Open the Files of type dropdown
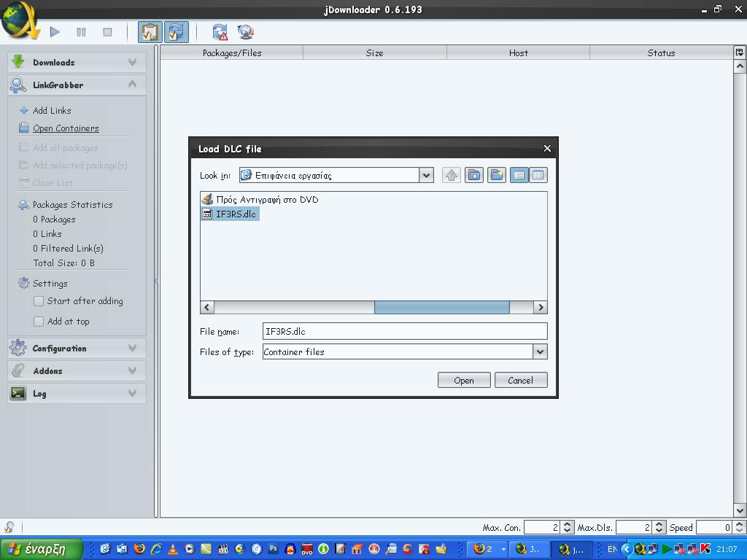747x560 pixels. coord(540,352)
